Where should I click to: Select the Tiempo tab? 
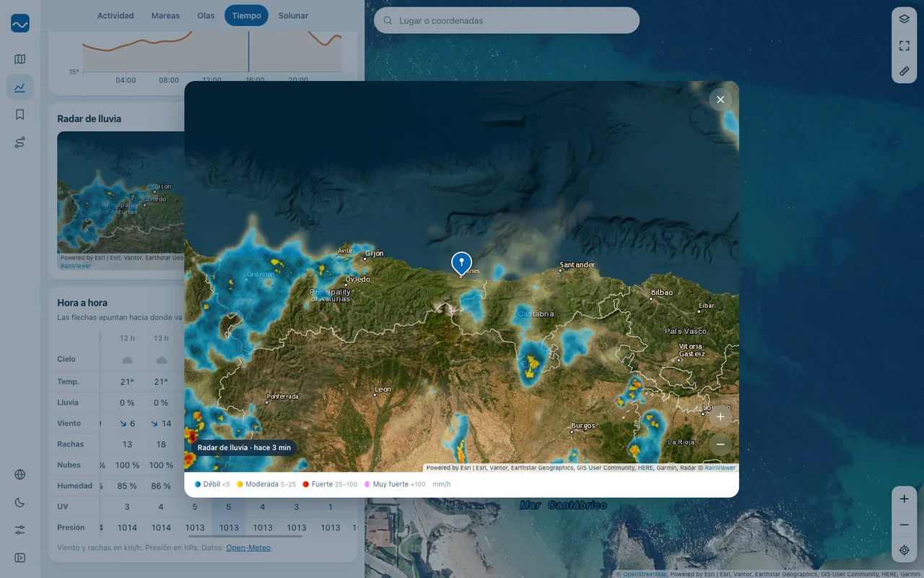(x=246, y=15)
